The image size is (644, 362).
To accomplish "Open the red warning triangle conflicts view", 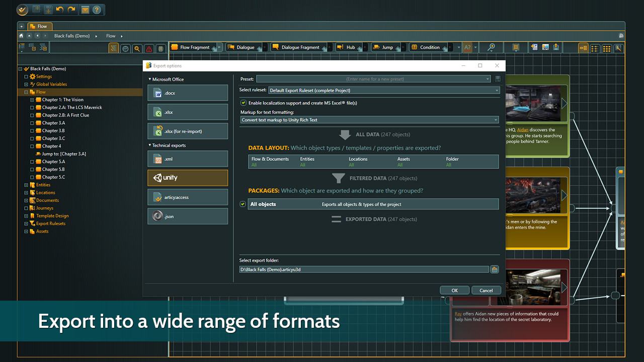I will (x=149, y=48).
